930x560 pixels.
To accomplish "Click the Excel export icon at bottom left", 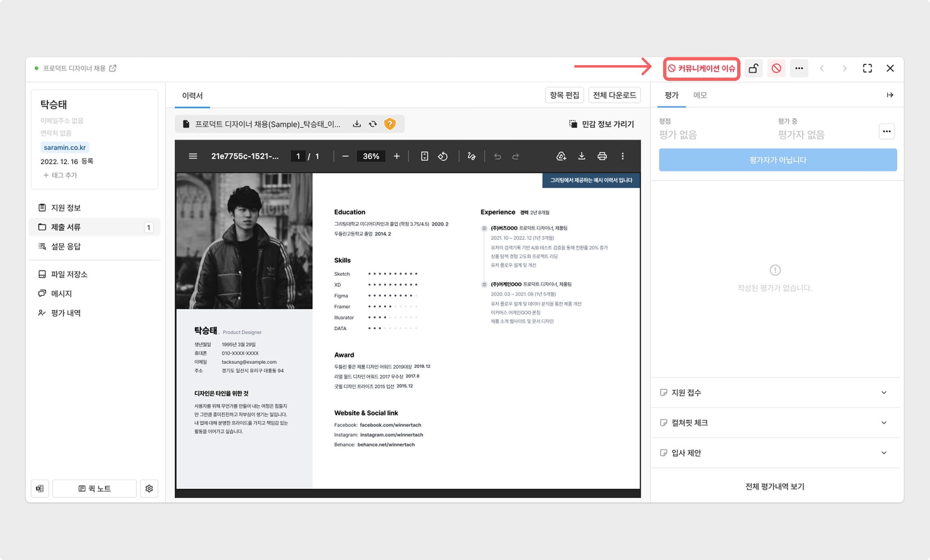I will (x=40, y=488).
